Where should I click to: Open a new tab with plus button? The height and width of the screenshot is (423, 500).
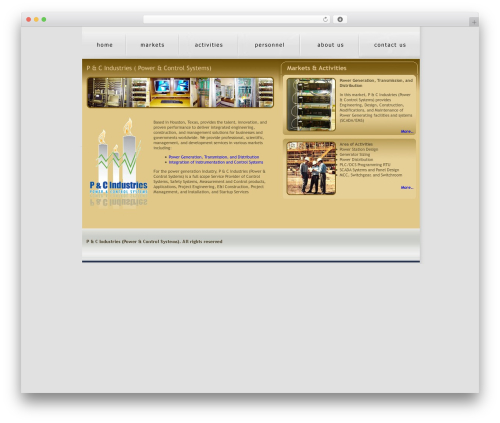(474, 22)
